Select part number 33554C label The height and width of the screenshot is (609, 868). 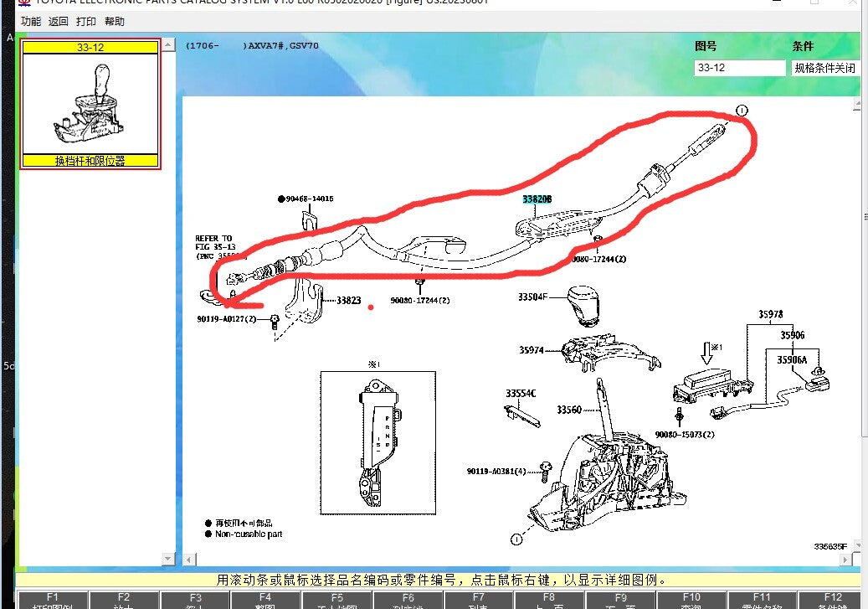(521, 394)
